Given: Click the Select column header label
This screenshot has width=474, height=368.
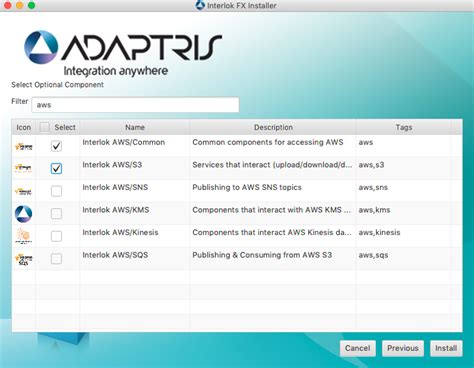Looking at the screenshot, I should (x=65, y=127).
